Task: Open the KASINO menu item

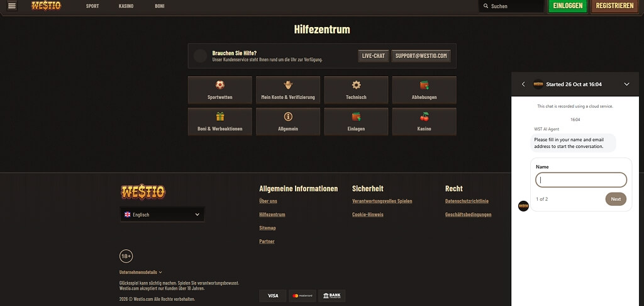Action: click(126, 6)
